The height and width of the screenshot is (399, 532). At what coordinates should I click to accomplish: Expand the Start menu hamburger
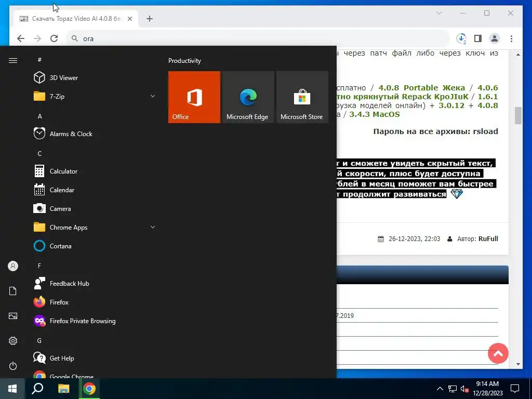point(13,60)
